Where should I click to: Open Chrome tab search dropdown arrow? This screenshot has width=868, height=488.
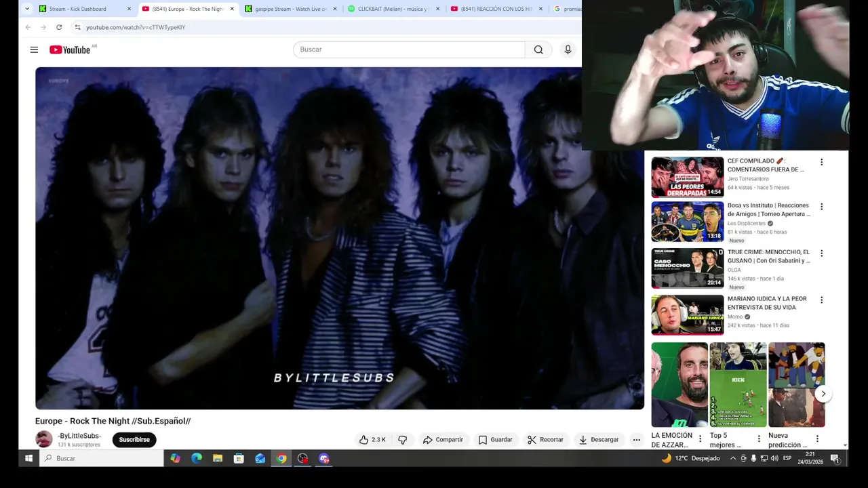pyautogui.click(x=27, y=9)
